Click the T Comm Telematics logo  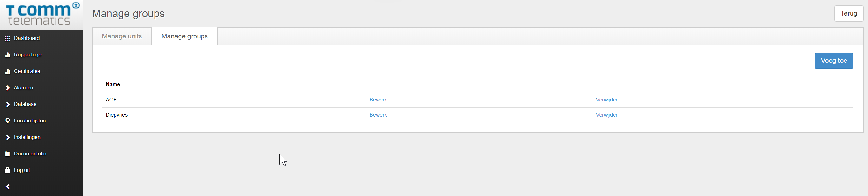click(x=42, y=15)
